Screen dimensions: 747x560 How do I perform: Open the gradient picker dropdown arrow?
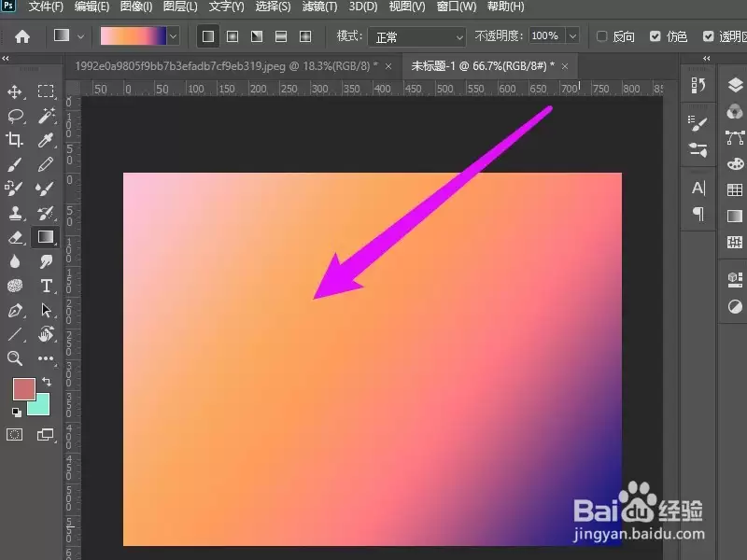174,36
